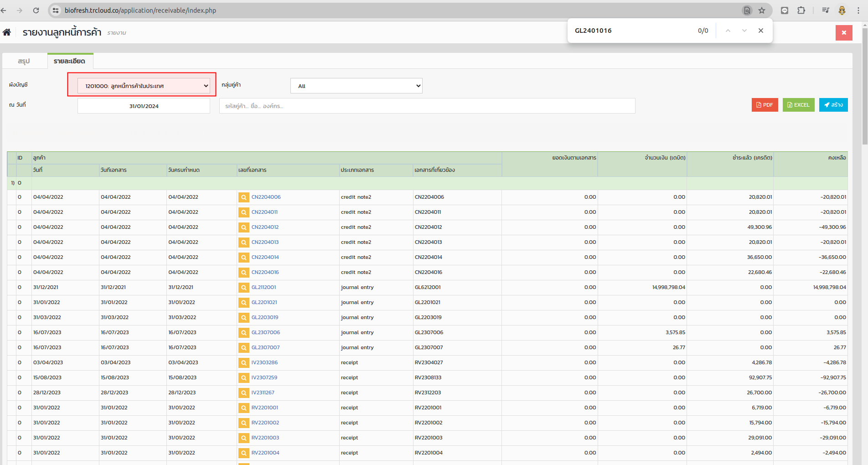Open magnifier for RV2201001 row
Viewport: 868px width, 465px height.
(244, 408)
